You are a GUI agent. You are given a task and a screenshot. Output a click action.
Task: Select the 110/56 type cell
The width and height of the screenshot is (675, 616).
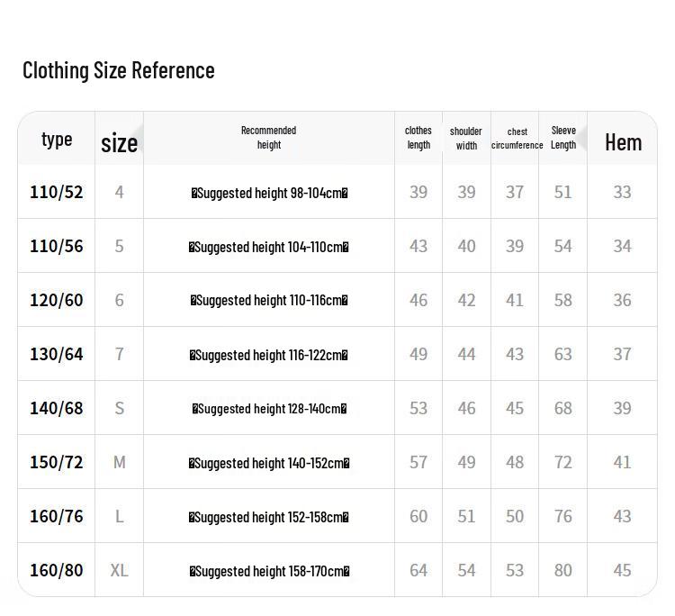(57, 247)
